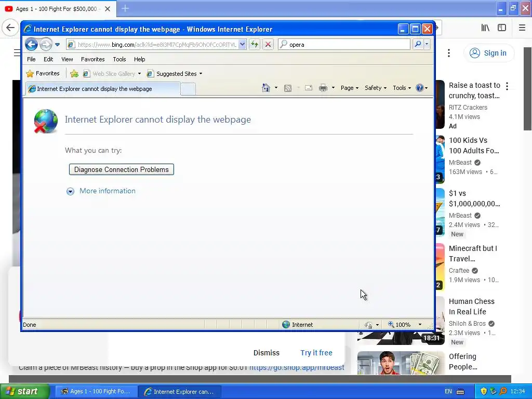
Task: Open the Print options dropdown arrow
Action: click(333, 88)
